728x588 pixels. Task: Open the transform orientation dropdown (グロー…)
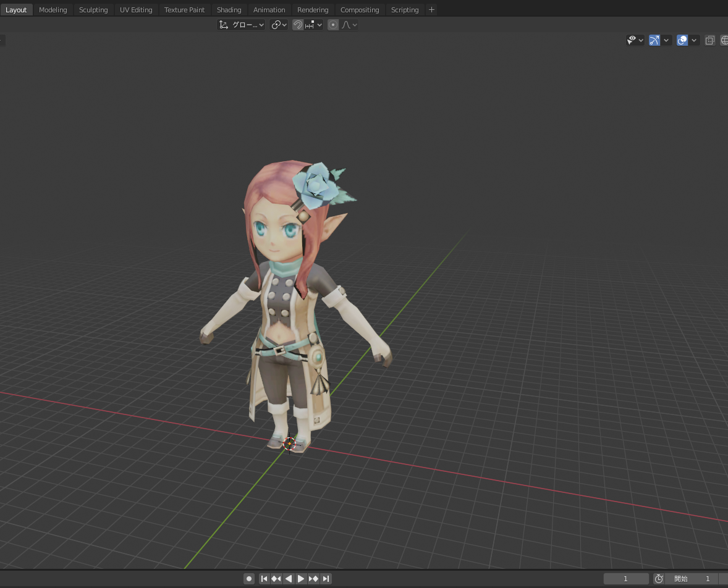point(242,25)
